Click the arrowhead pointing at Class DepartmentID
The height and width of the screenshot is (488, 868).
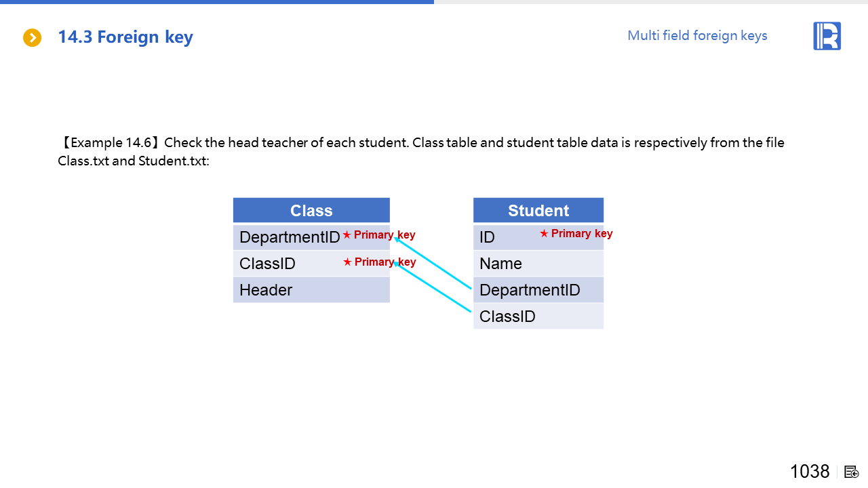(396, 238)
